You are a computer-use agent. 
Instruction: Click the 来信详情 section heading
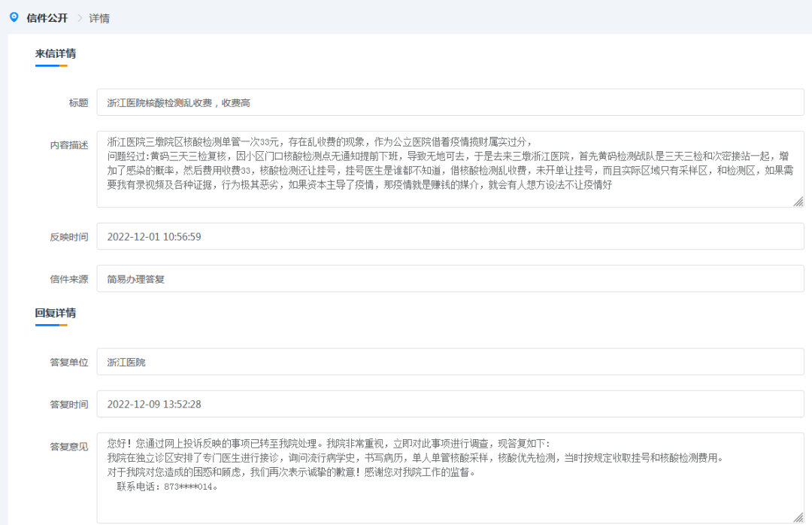point(56,53)
